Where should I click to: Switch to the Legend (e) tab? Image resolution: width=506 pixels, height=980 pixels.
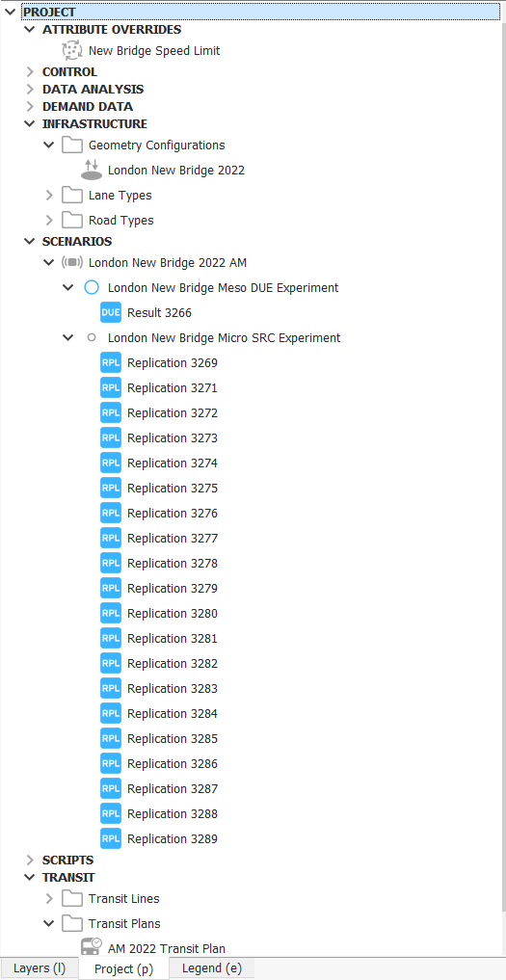(211, 968)
